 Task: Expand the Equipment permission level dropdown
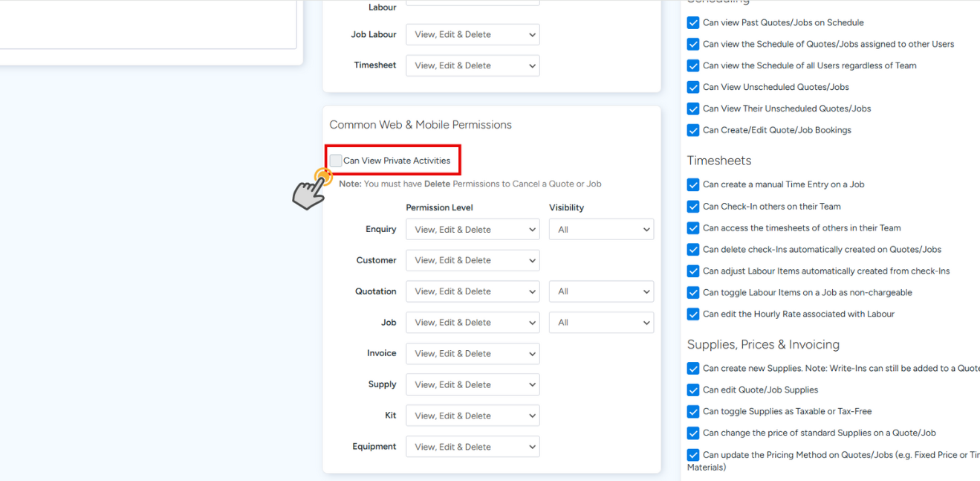(473, 447)
